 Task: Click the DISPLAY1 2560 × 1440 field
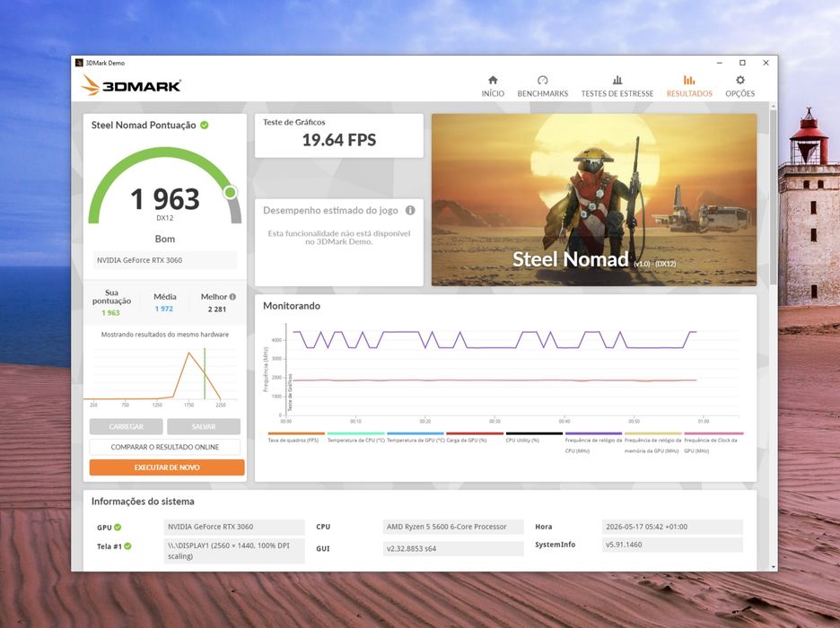[234, 551]
